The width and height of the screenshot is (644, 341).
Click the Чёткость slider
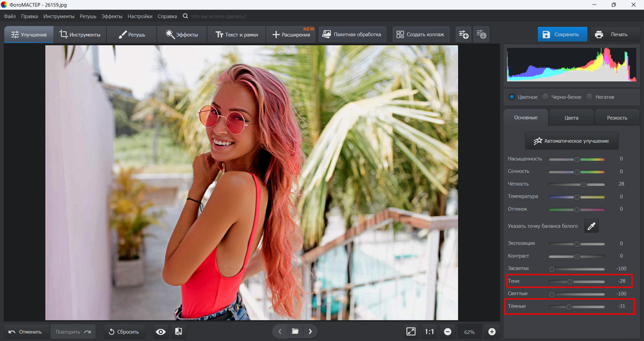click(576, 184)
